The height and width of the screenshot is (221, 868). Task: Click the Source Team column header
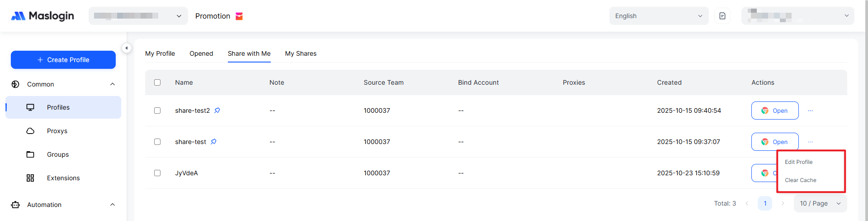[x=383, y=82]
